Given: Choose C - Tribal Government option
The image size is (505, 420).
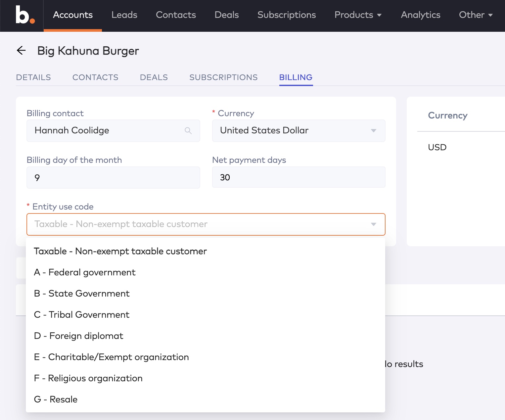Looking at the screenshot, I should tap(206, 315).
